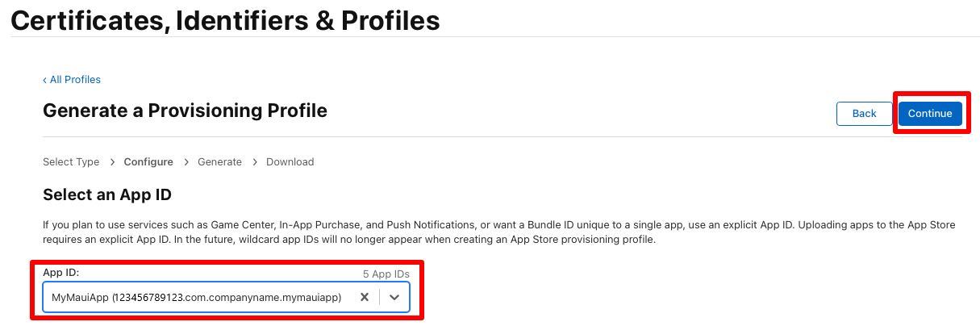Click chevron between Configure and Generate
The width and height of the screenshot is (980, 326).
point(186,162)
